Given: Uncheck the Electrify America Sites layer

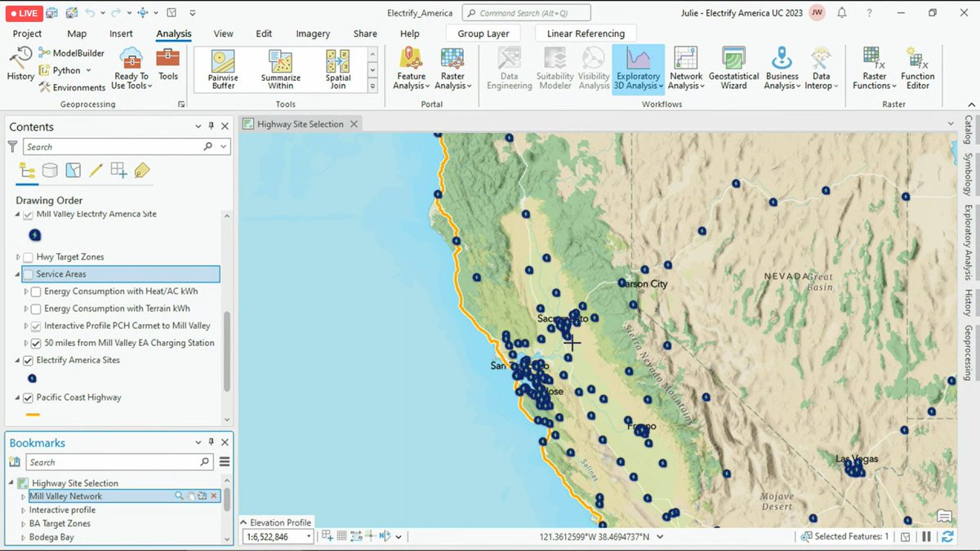Looking at the screenshot, I should [x=29, y=360].
